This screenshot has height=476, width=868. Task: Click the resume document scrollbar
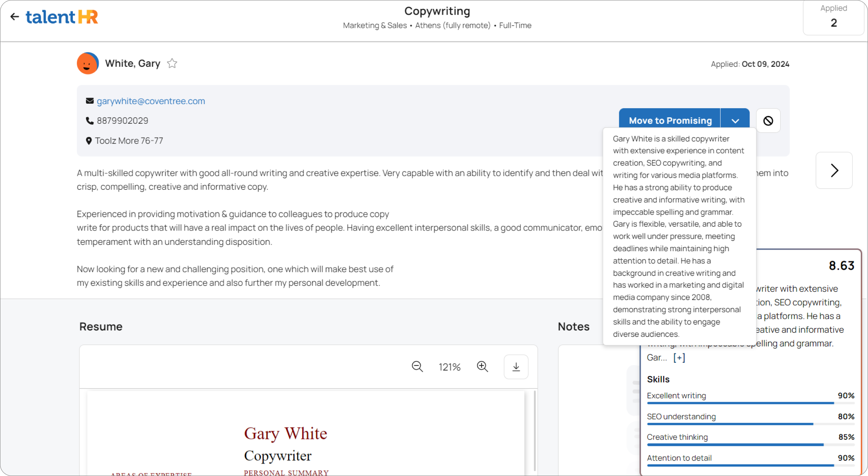click(535, 430)
